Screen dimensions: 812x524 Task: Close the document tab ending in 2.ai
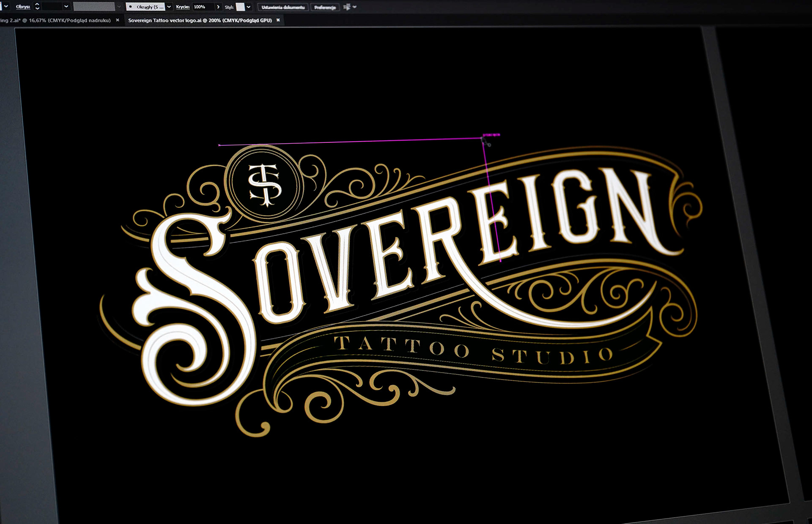(x=118, y=20)
